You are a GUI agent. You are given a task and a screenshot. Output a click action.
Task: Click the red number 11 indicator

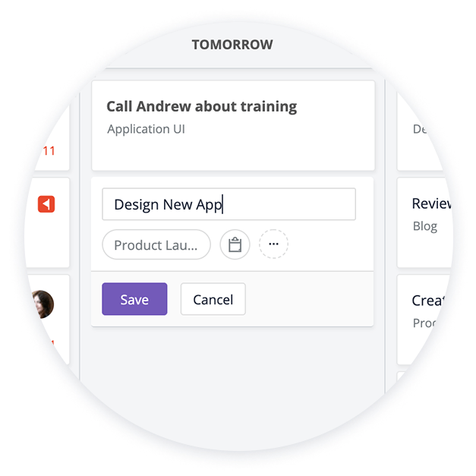[x=49, y=151]
